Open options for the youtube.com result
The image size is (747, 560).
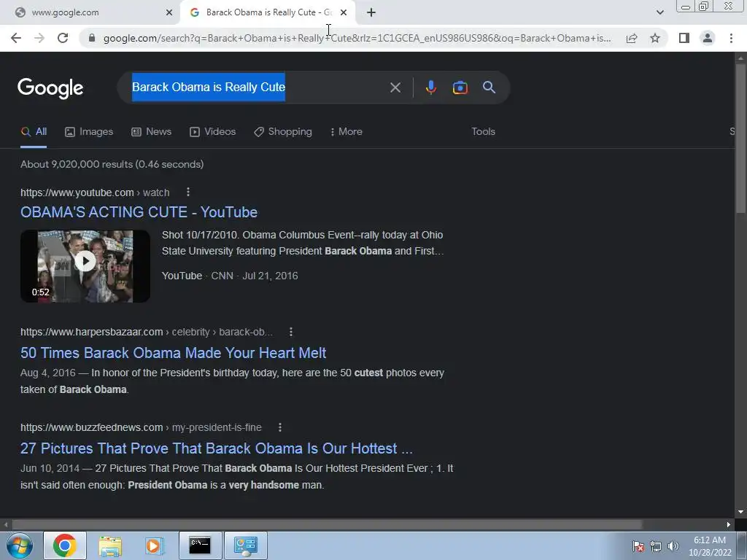(x=188, y=192)
